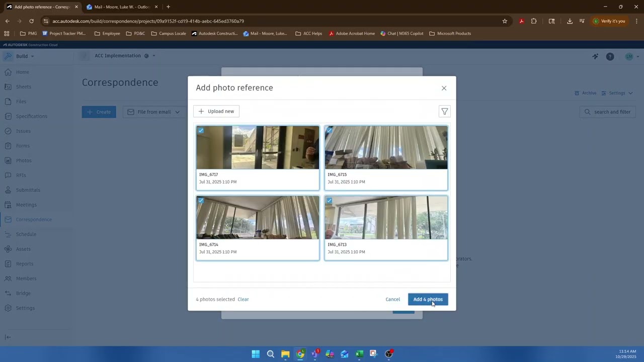Open Windows Start menu
Screen dimensions: 644x362
[x=256, y=354]
